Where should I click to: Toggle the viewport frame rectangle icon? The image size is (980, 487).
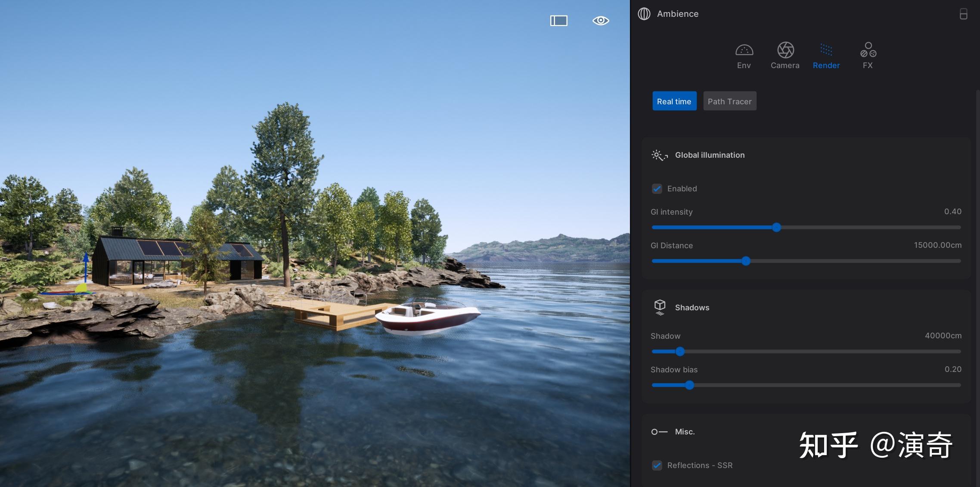[558, 21]
